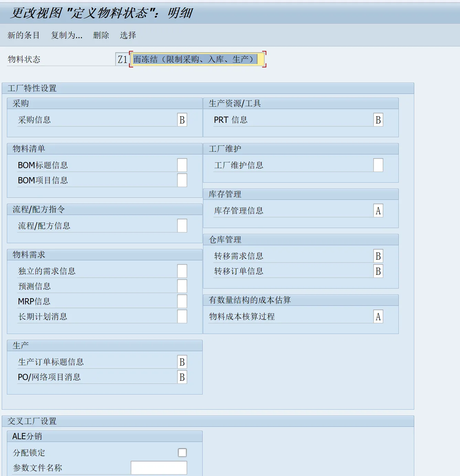
Task: Select the 采购信息 value field
Action: pos(182,120)
